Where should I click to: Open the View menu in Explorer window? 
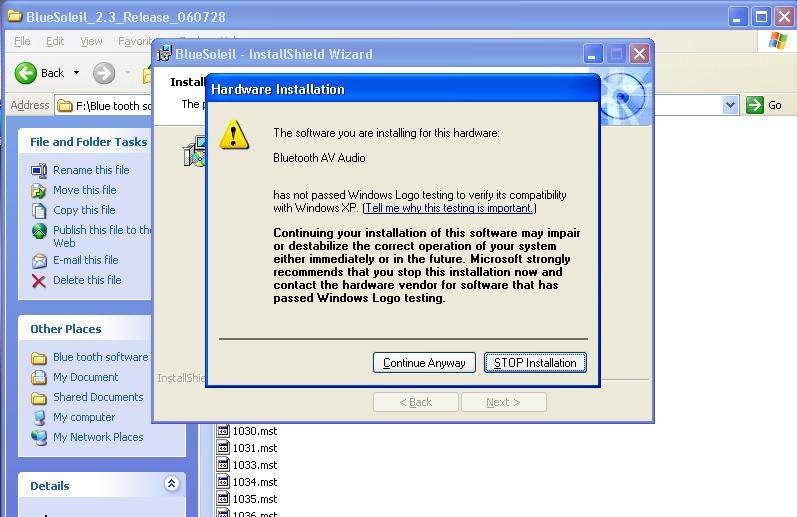pyautogui.click(x=91, y=41)
